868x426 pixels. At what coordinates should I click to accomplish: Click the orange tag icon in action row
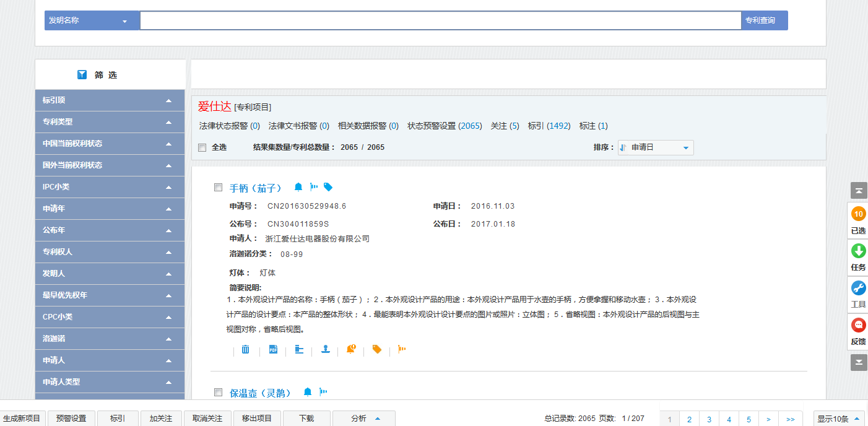click(376, 349)
